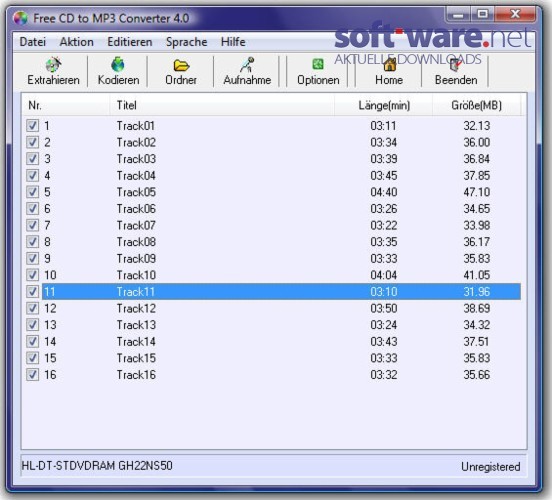Open the Hilfe menu

(x=233, y=42)
